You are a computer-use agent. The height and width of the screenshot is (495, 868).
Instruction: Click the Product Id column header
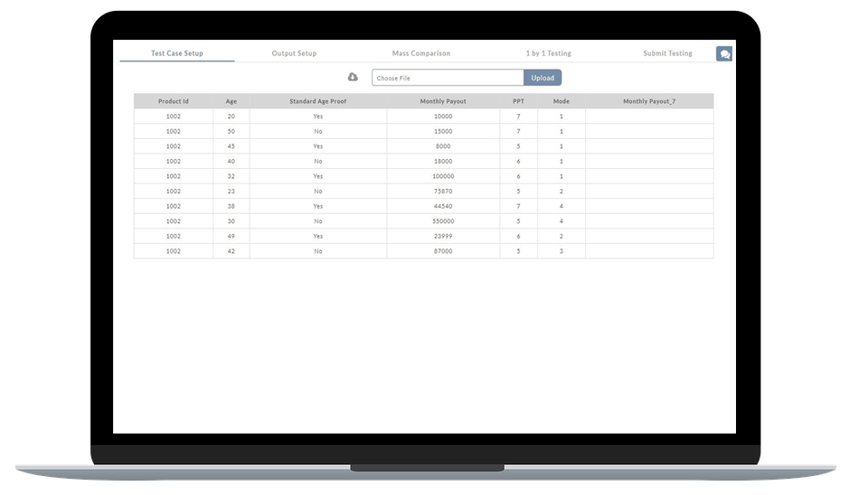[x=174, y=101]
